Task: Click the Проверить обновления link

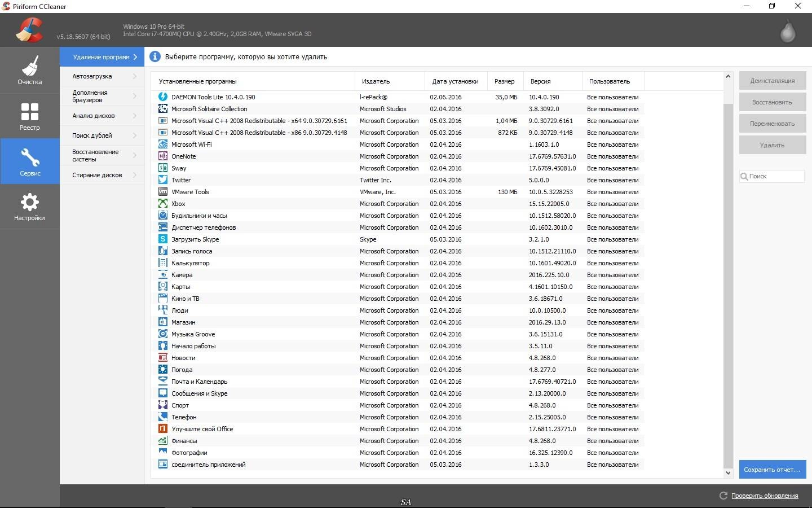Action: 764,496
